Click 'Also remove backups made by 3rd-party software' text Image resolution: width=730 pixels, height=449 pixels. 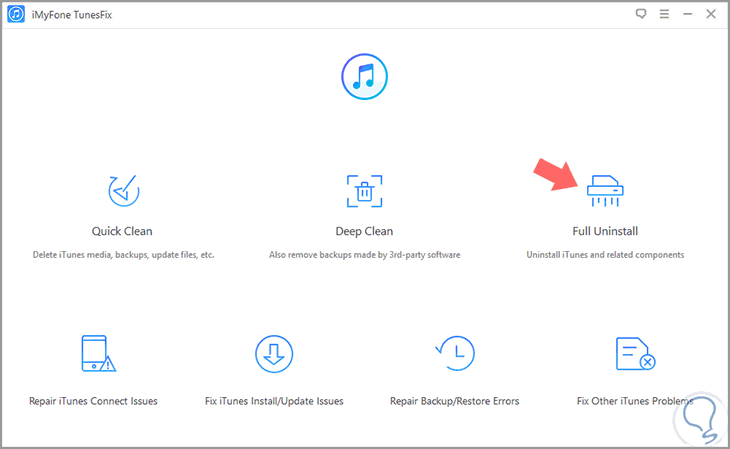[365, 255]
